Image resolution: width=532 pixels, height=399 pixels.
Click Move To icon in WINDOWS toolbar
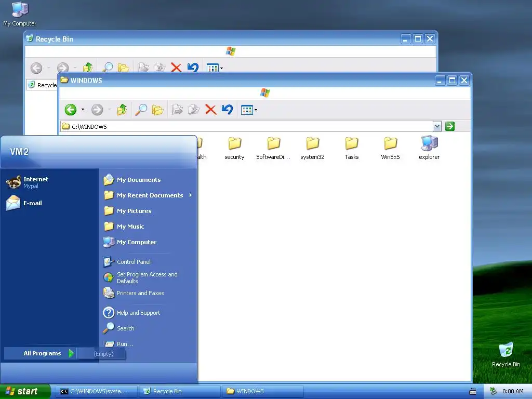[x=177, y=110]
